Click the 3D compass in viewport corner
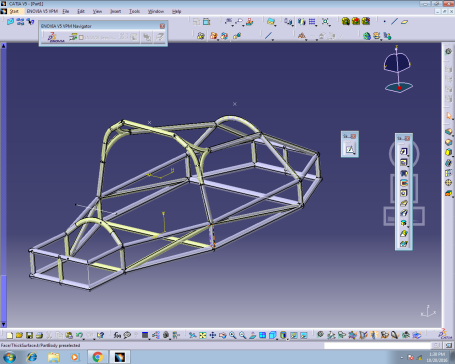Screen dimensions: 455x364 (x=398, y=69)
